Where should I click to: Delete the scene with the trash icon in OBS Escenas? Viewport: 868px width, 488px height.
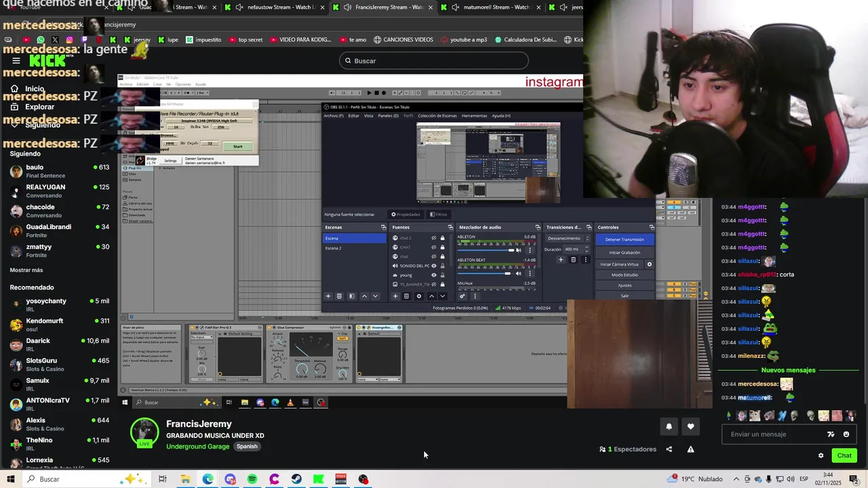click(339, 296)
